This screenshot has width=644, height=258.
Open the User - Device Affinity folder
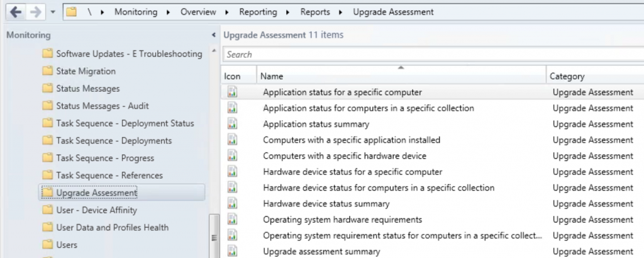89,210
